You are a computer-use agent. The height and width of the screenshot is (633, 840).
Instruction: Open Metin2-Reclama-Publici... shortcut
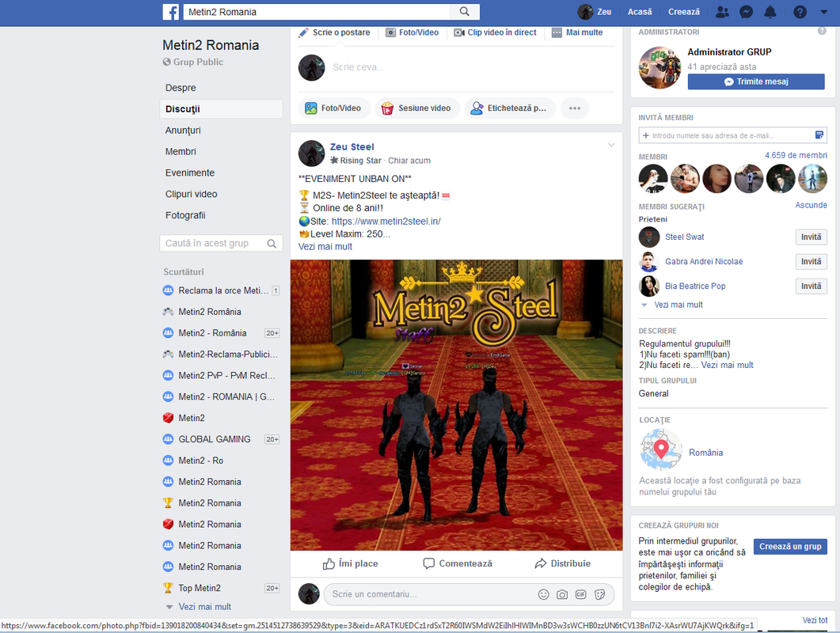click(x=221, y=354)
